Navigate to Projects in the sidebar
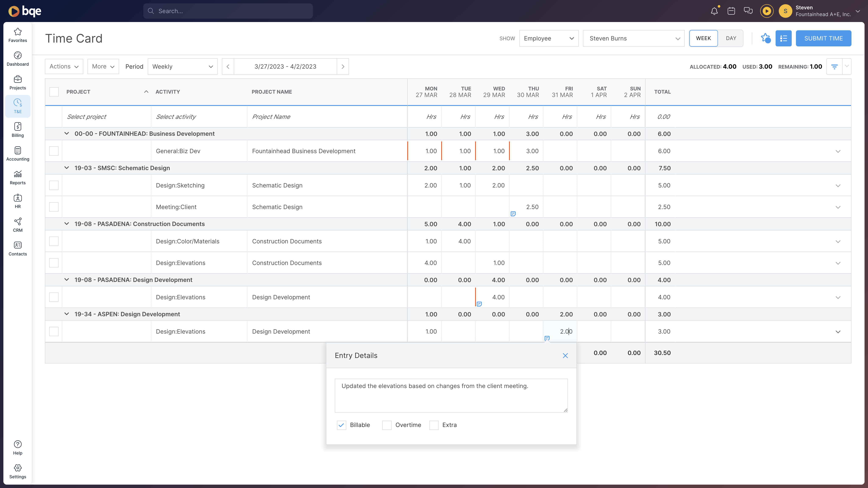Image resolution: width=868 pixels, height=488 pixels. (18, 83)
